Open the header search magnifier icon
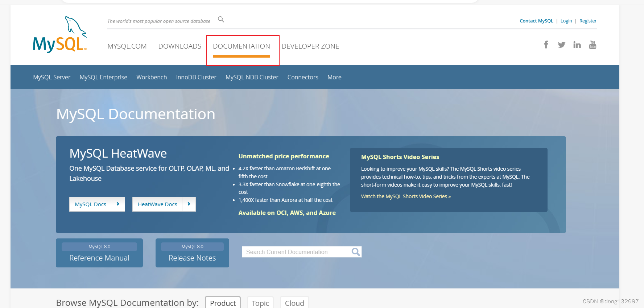The width and height of the screenshot is (644, 308). [x=221, y=20]
